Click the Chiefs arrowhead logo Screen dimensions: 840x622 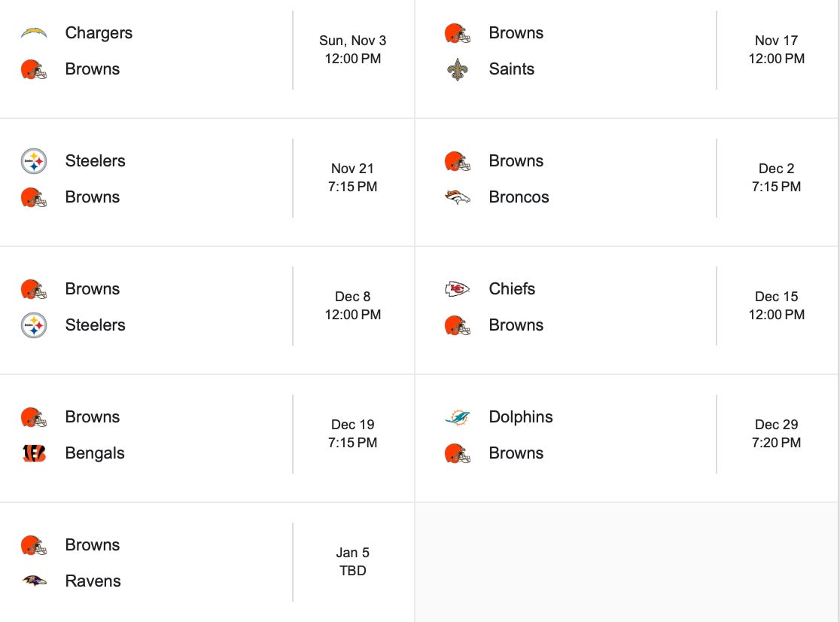coord(458,289)
